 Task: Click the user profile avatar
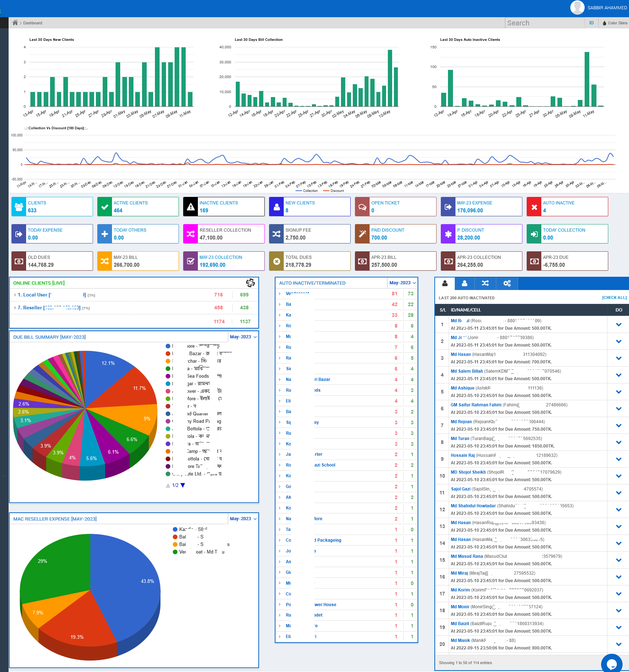click(577, 8)
